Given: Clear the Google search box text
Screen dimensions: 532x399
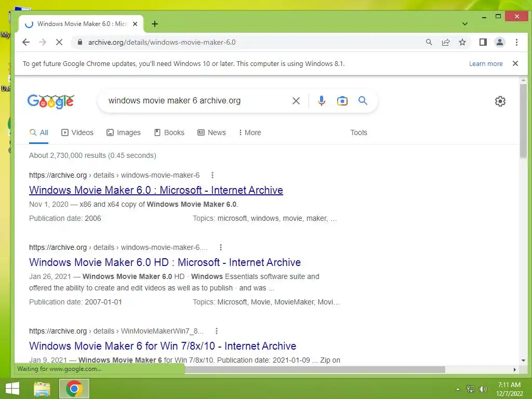Looking at the screenshot, I should coord(296,101).
